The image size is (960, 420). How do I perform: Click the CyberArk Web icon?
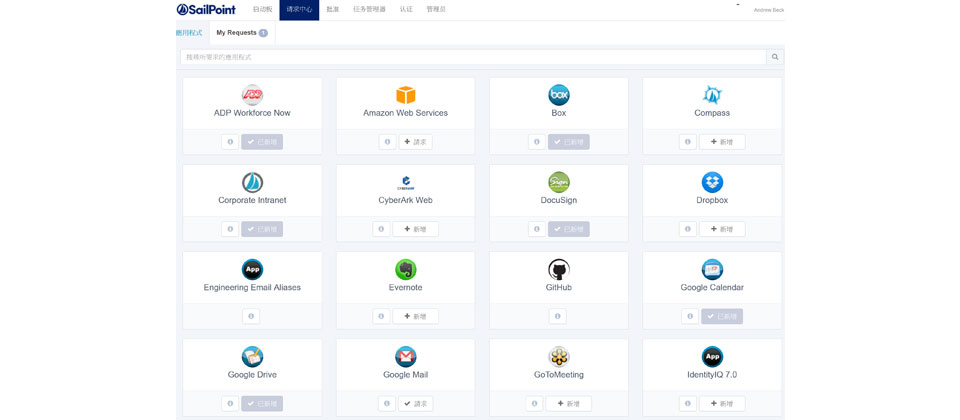(405, 182)
